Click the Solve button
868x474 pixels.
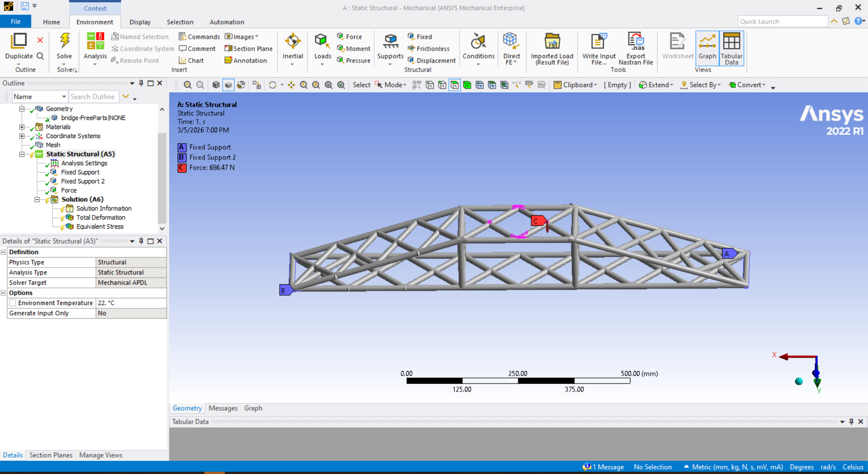64,48
